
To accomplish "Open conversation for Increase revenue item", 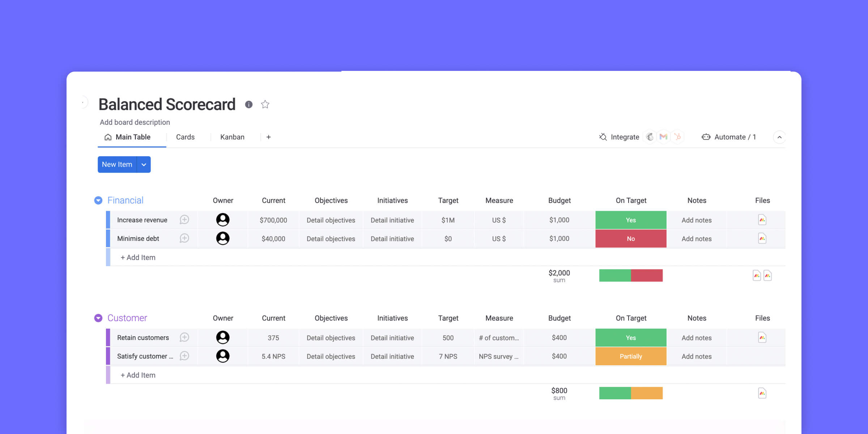I will (184, 220).
